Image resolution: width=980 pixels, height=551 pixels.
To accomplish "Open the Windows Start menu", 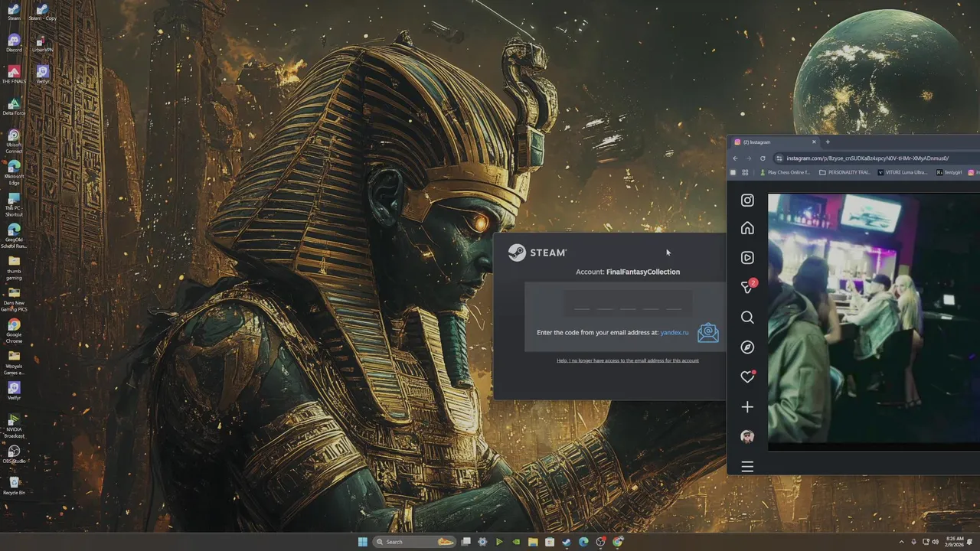I will (362, 542).
